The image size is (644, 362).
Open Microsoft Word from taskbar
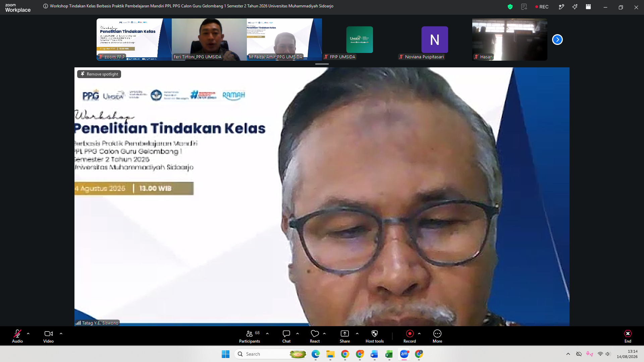pyautogui.click(x=374, y=354)
